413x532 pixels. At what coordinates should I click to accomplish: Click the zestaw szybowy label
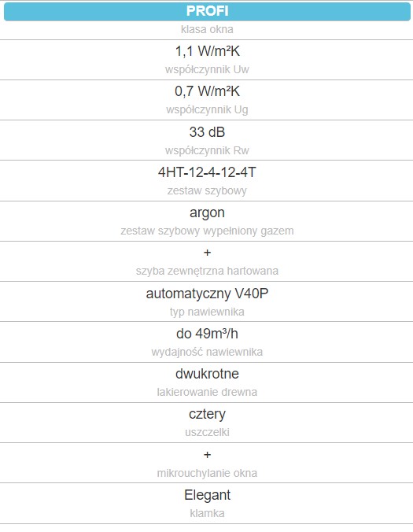[x=207, y=190]
